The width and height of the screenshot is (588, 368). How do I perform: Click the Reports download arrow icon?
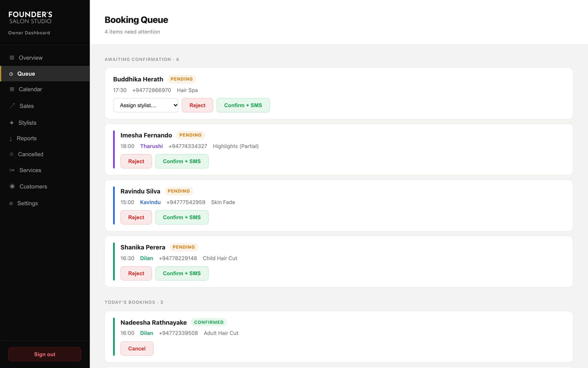point(11,139)
